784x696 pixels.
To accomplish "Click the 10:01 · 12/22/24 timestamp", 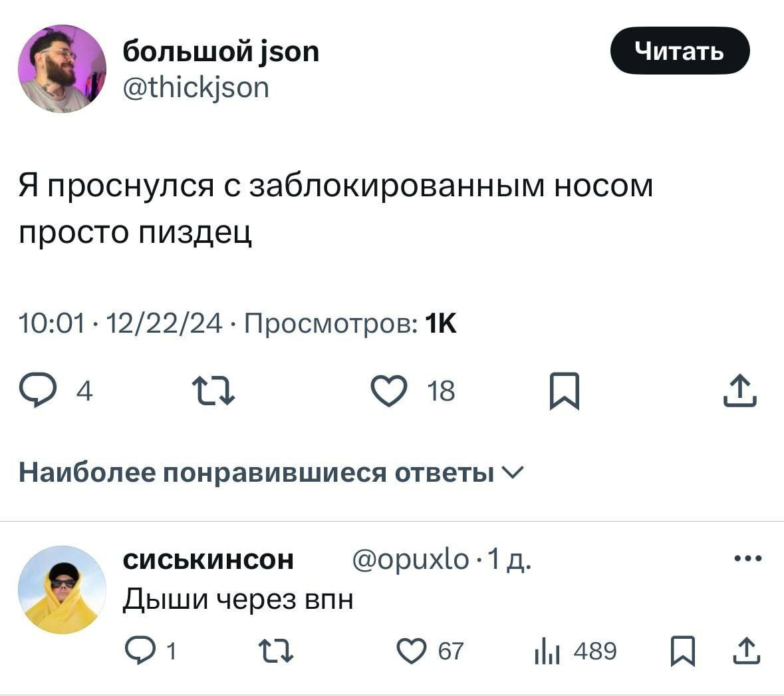I will click(x=120, y=323).
